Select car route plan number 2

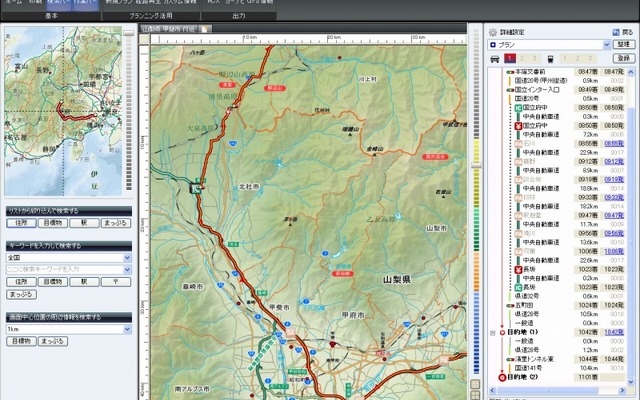[522, 59]
